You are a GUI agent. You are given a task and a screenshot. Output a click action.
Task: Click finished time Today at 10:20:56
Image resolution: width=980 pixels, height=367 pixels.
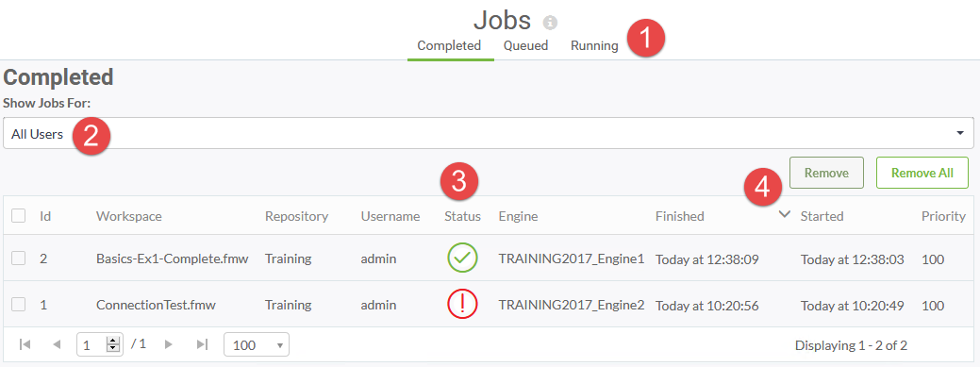pos(706,305)
